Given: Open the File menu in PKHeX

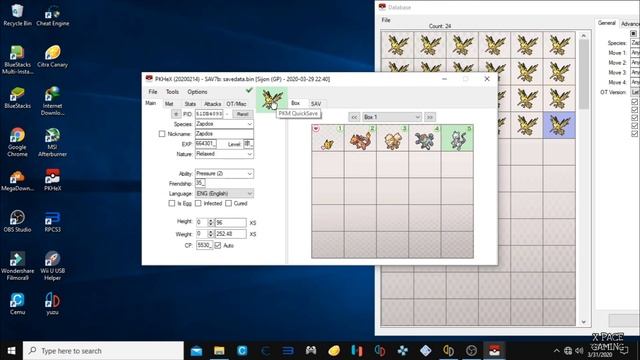Looking at the screenshot, I should coord(153,92).
